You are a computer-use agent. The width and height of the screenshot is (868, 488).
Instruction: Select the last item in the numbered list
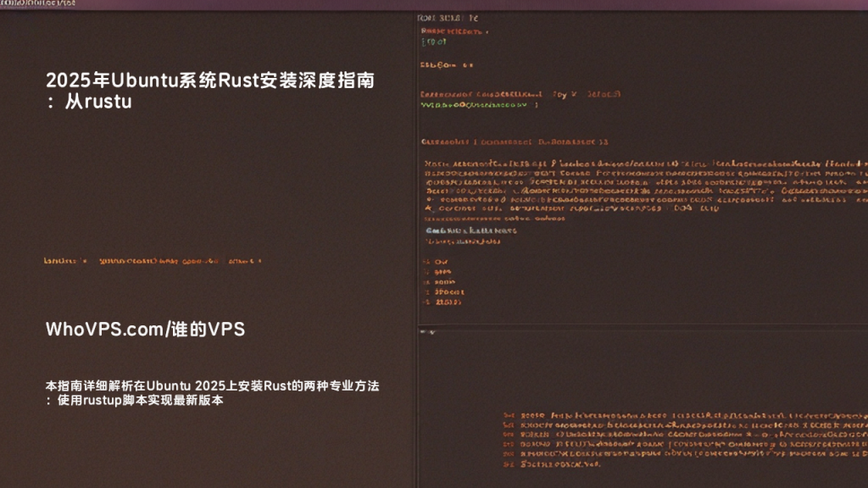point(442,302)
